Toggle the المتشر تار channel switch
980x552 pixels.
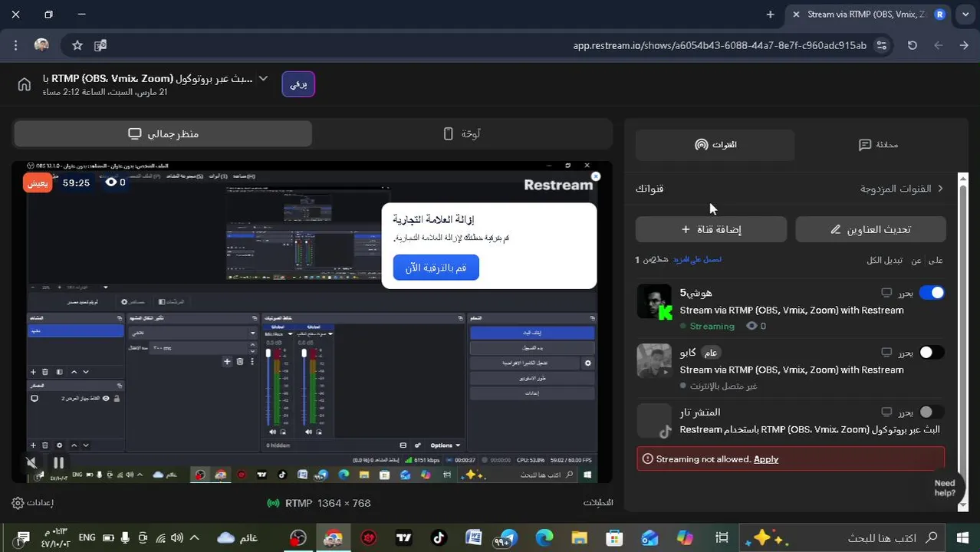pyautogui.click(x=932, y=412)
